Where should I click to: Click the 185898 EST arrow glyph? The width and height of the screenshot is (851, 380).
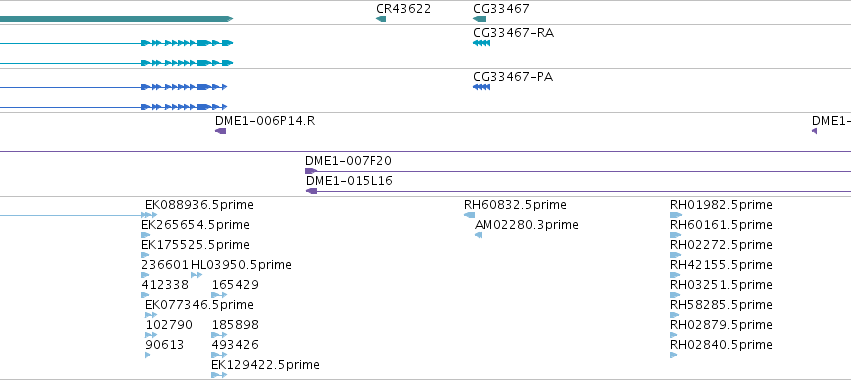tap(219, 335)
